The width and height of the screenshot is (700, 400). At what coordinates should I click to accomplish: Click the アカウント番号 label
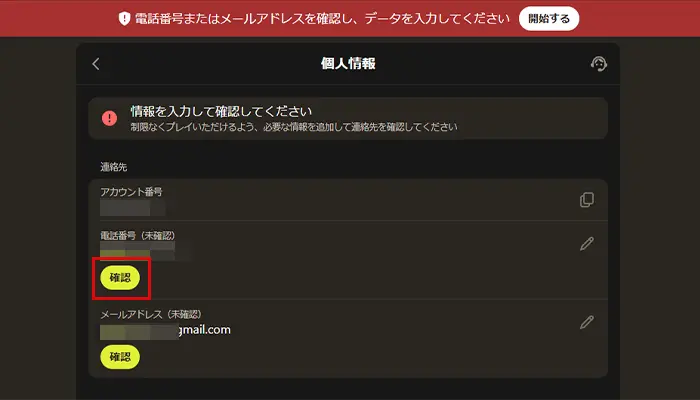131,191
